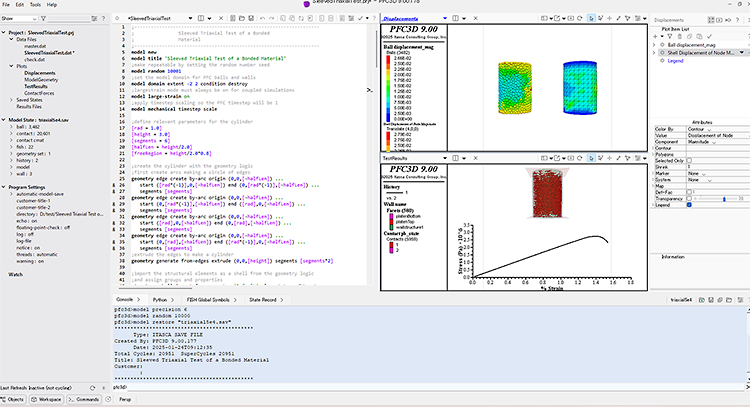Click the reset view circular arrow in Displacements toolbar

[x=580, y=18]
